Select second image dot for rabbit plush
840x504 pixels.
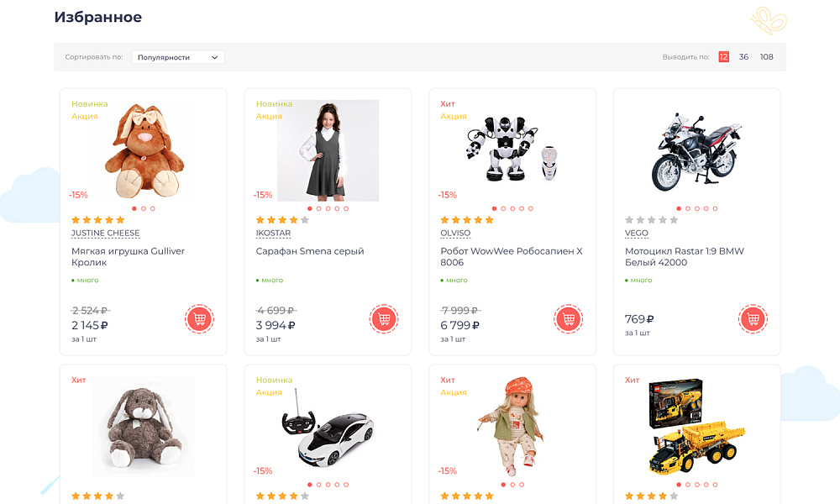coord(144,208)
